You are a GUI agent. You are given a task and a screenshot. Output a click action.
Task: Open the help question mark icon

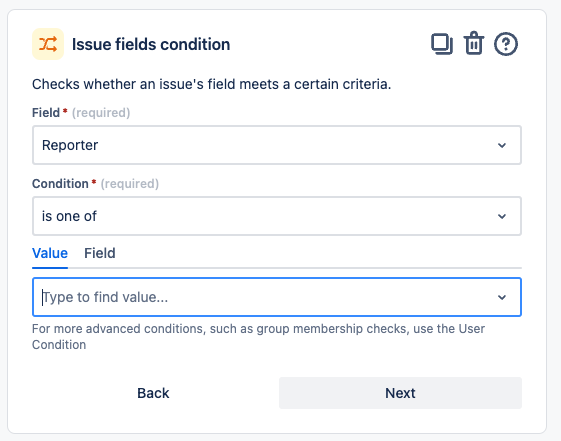[506, 44]
